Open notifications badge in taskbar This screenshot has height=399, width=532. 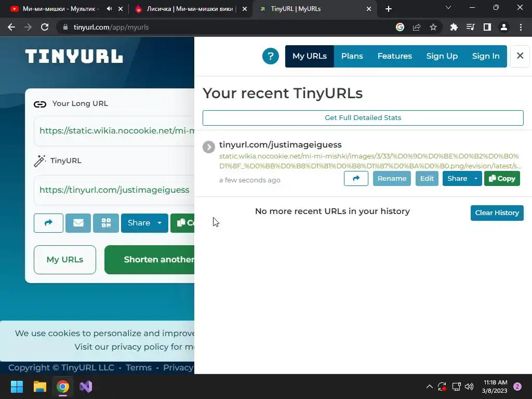(517, 387)
